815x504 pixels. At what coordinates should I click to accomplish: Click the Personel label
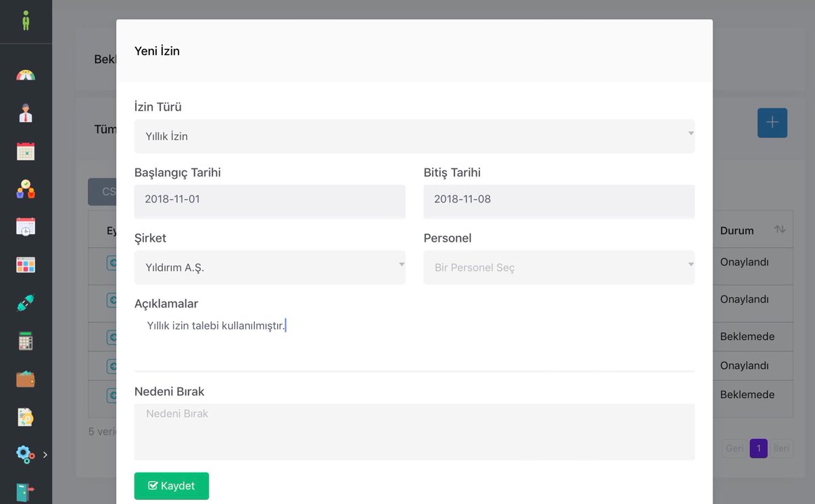(x=448, y=238)
